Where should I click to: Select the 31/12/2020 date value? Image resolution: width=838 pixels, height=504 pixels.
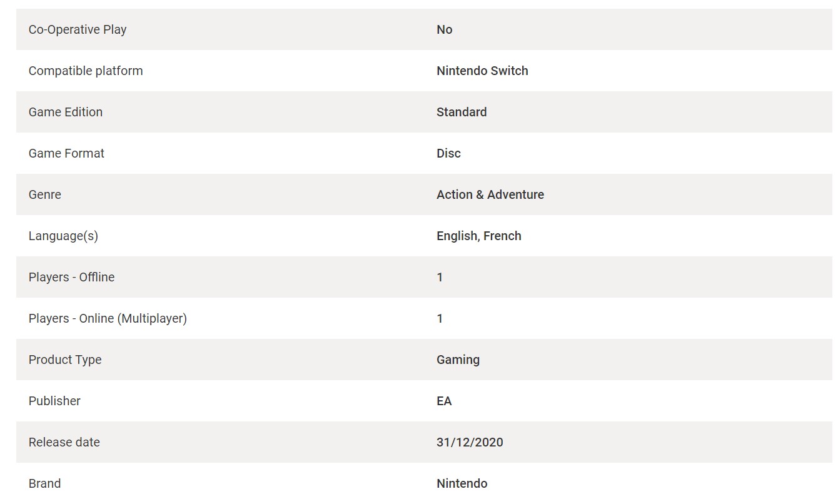tap(470, 442)
